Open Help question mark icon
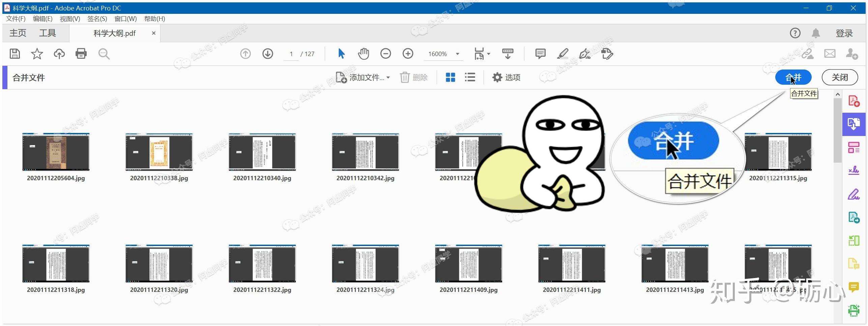The width and height of the screenshot is (868, 326). pyautogui.click(x=795, y=33)
